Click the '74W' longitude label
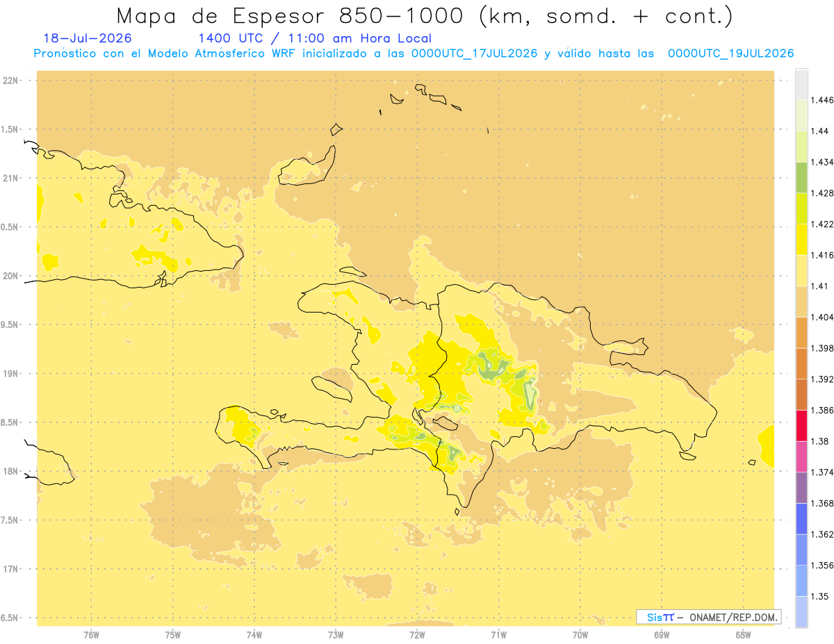This screenshot has height=644, width=834. (254, 635)
